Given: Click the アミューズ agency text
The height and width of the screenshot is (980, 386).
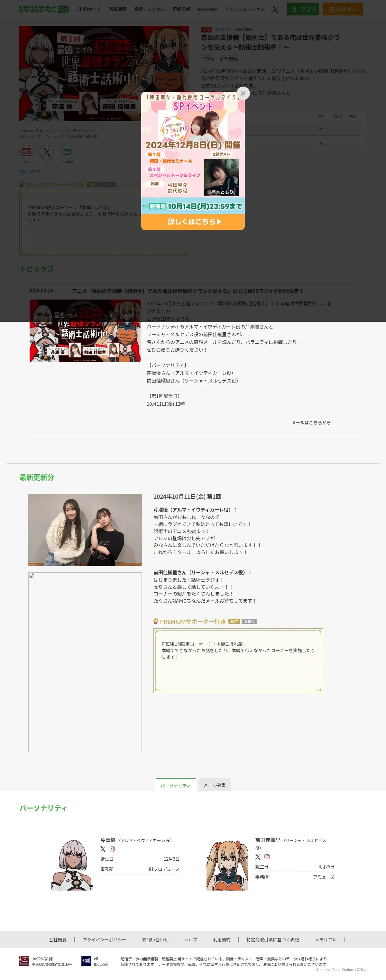Looking at the screenshot, I should (324, 876).
